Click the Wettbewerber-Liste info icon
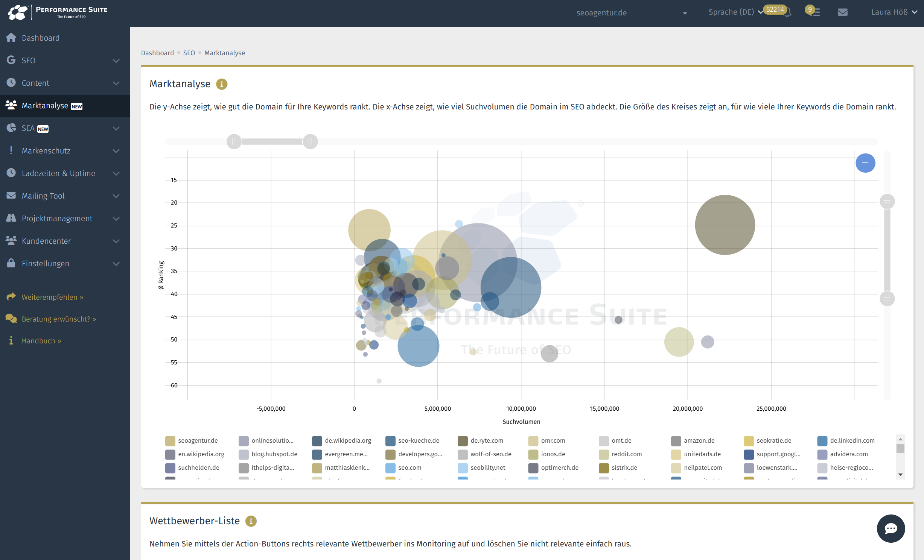The image size is (924, 560). 251,521
